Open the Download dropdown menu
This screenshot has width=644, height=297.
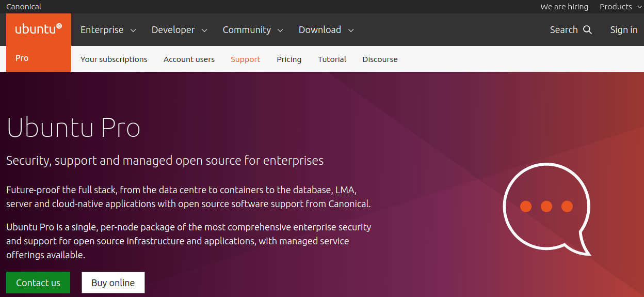[326, 30]
